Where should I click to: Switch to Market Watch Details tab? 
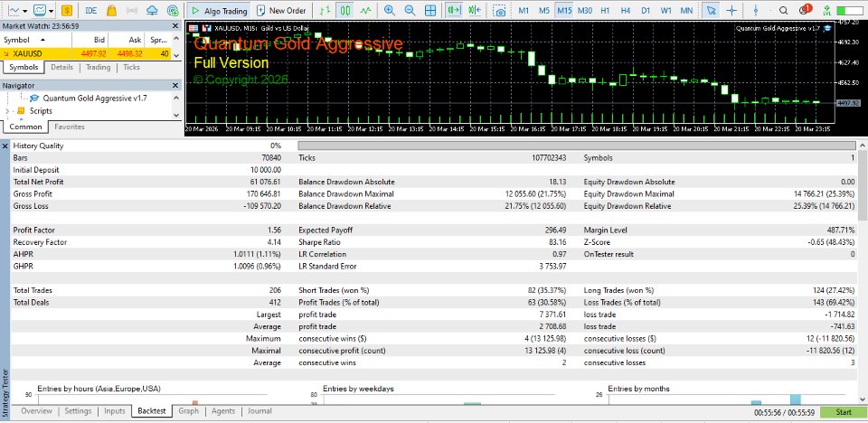click(x=62, y=67)
